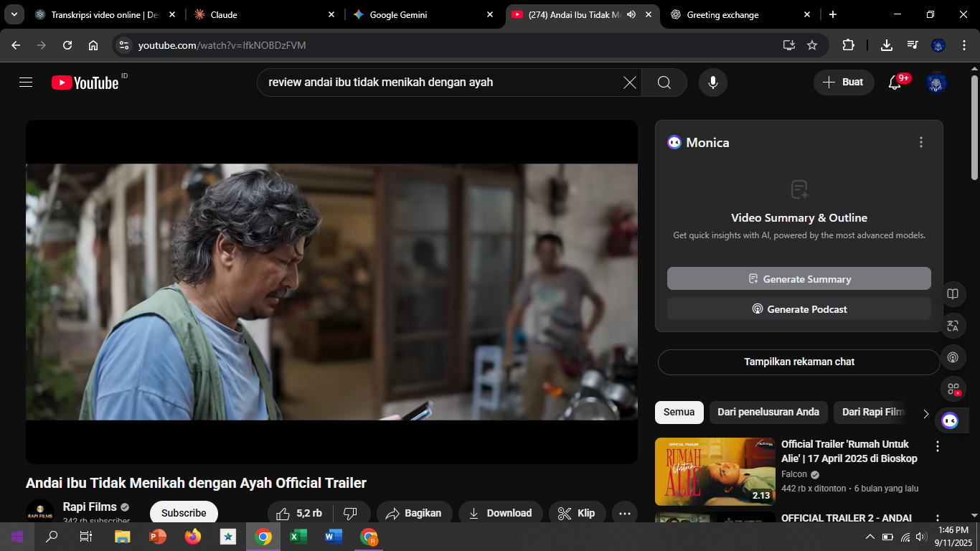The image size is (980, 551).
Task: Open Chrome media controls
Action: pyautogui.click(x=913, y=45)
